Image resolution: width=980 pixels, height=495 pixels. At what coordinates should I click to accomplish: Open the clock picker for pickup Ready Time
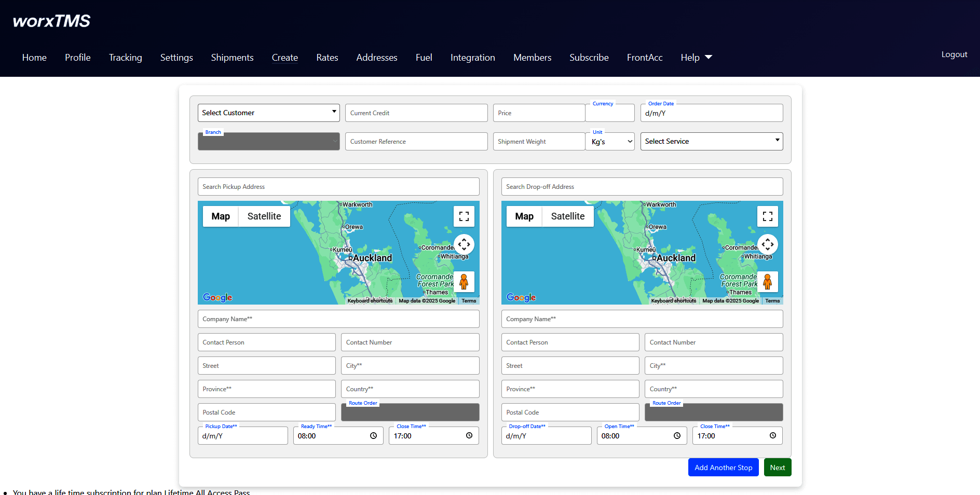click(373, 436)
